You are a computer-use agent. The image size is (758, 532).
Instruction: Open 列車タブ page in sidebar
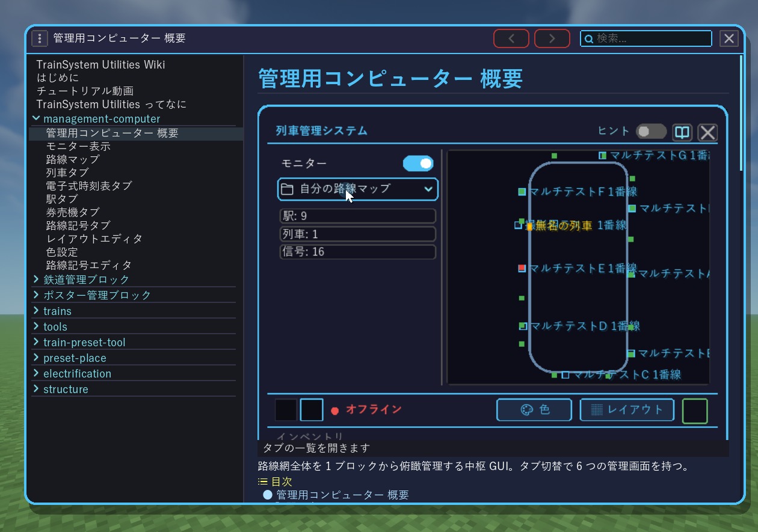(67, 173)
